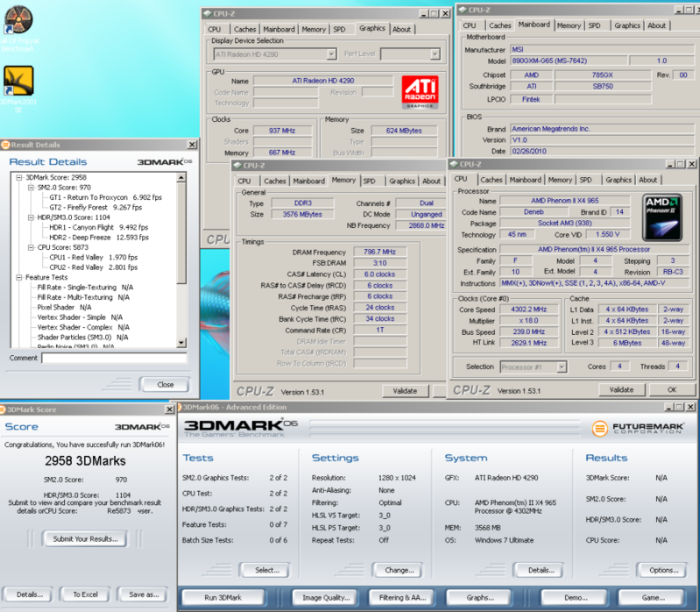Screen dimensions: 700x612
Task: Open the Call of Pripyat Benchmark desktop shortcut
Action: click(x=18, y=18)
